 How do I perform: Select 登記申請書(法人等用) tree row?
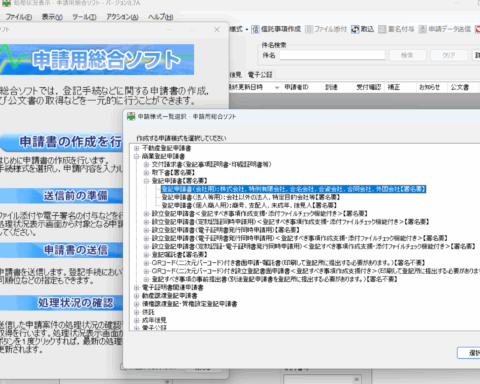251,197
